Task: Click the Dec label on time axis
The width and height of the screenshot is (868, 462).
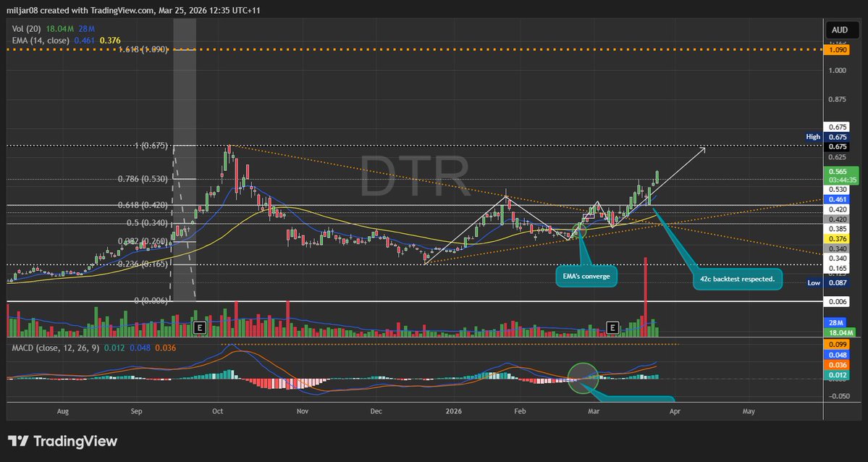Action: [x=376, y=411]
